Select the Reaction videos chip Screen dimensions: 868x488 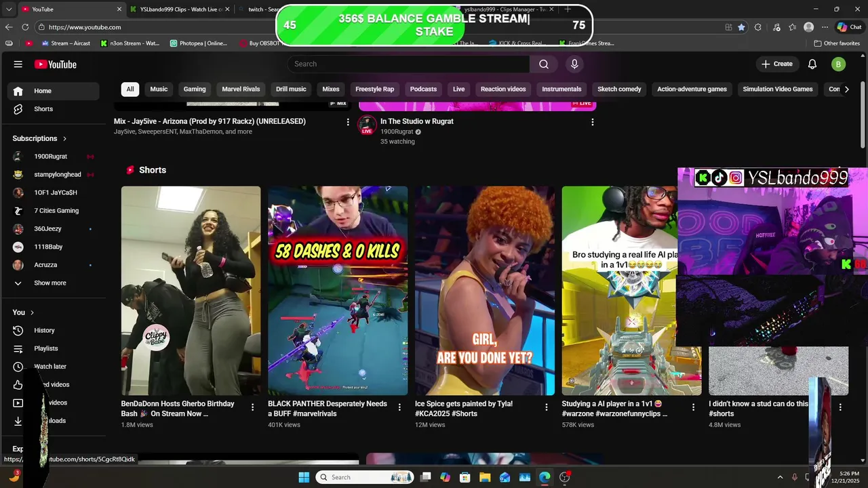coord(503,89)
